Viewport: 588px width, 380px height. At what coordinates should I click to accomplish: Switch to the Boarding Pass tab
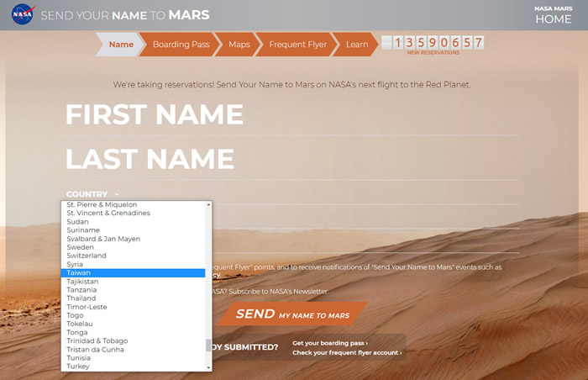tap(181, 45)
